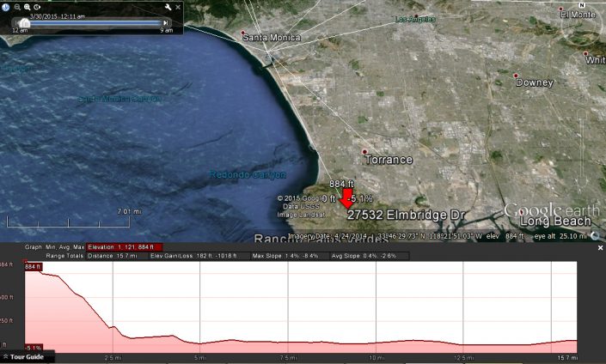Zoom out the time slider range
The width and height of the screenshot is (606, 364).
coord(17,7)
